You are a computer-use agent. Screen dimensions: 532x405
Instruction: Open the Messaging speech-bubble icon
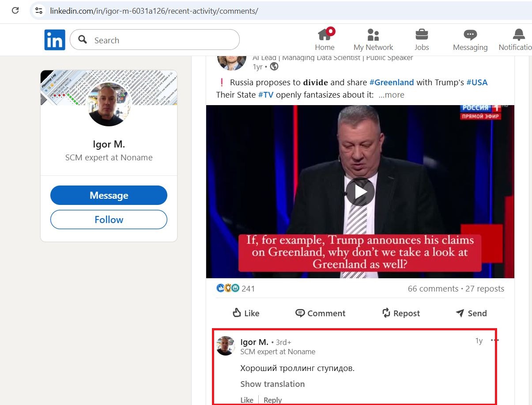click(x=470, y=34)
